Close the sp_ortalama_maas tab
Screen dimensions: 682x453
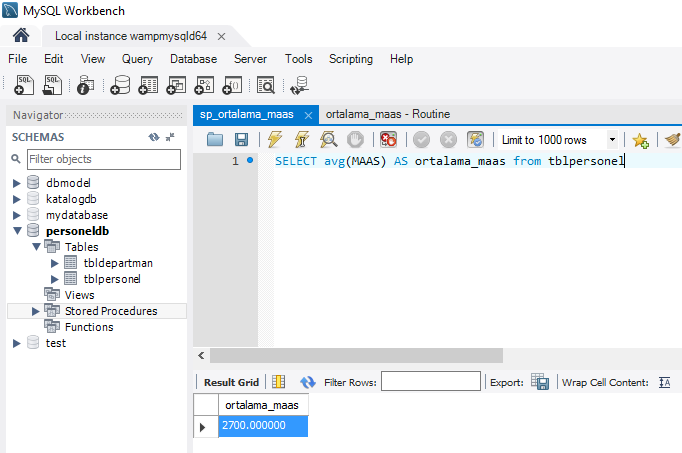[308, 115]
